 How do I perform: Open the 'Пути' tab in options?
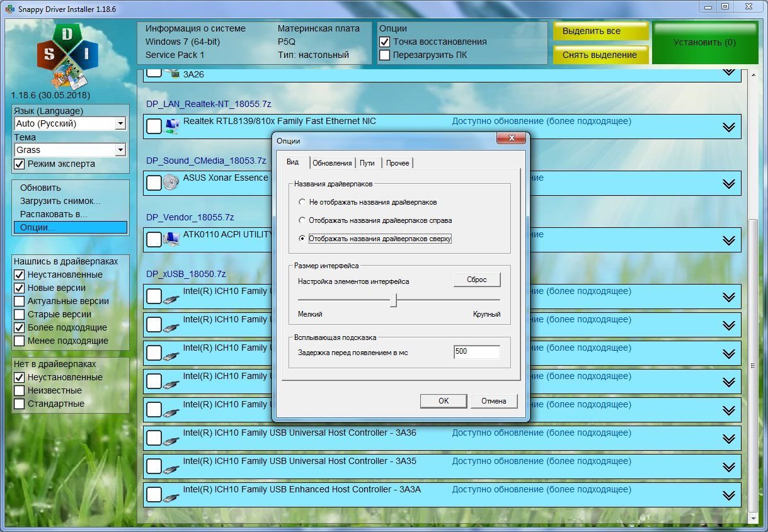pyautogui.click(x=367, y=163)
